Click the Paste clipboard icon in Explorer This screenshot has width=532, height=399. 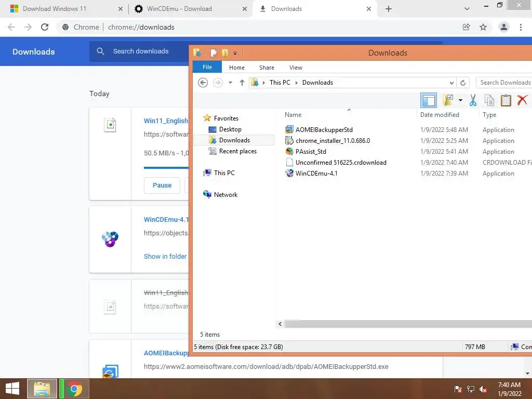click(506, 100)
